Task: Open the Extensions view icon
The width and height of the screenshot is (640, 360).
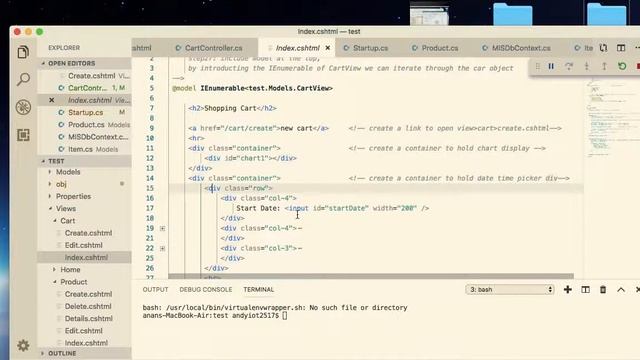Action: tap(23, 135)
